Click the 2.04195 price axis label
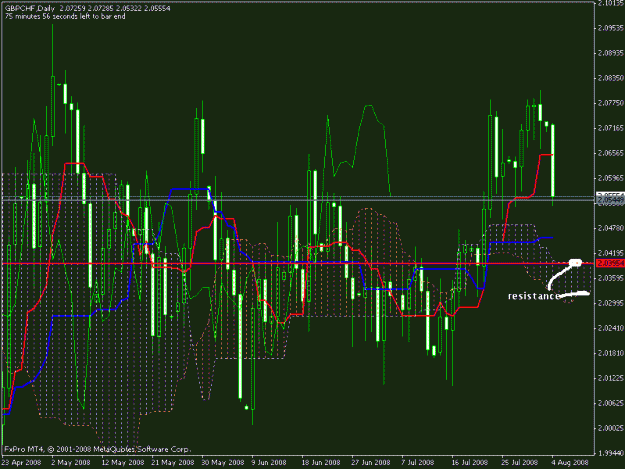625x469 pixels. [611, 253]
